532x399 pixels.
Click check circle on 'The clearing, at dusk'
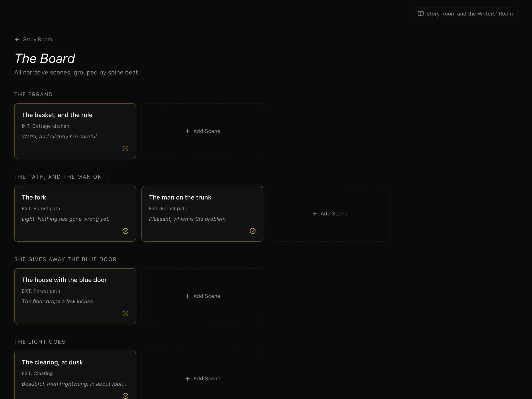pyautogui.click(x=125, y=396)
